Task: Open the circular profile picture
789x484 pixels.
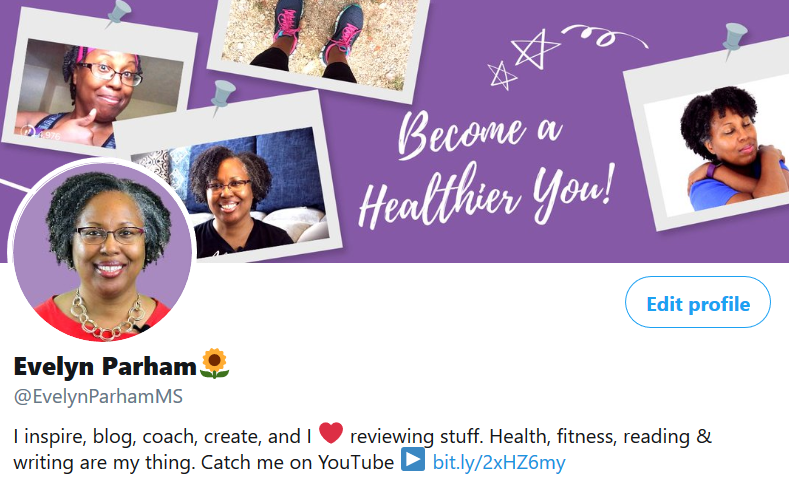Action: pos(102,251)
